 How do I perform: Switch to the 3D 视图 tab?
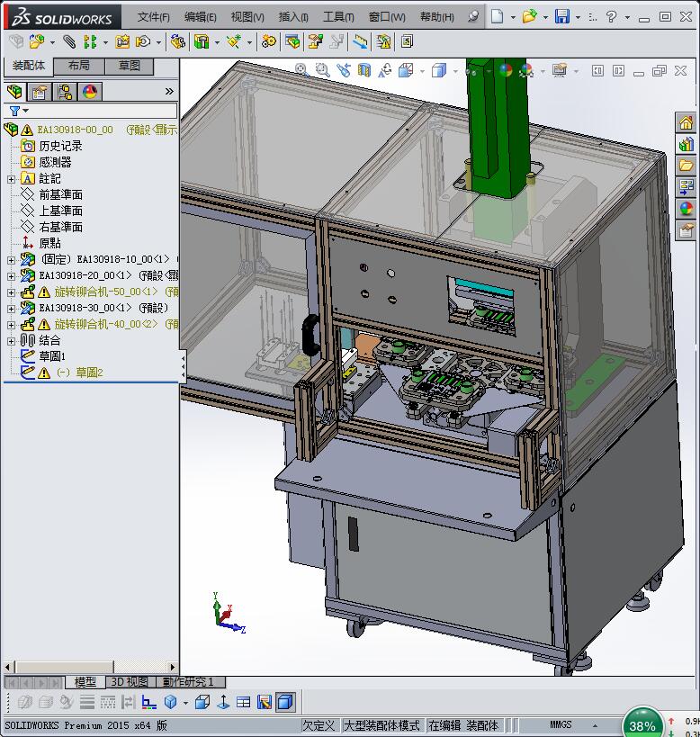click(x=130, y=682)
